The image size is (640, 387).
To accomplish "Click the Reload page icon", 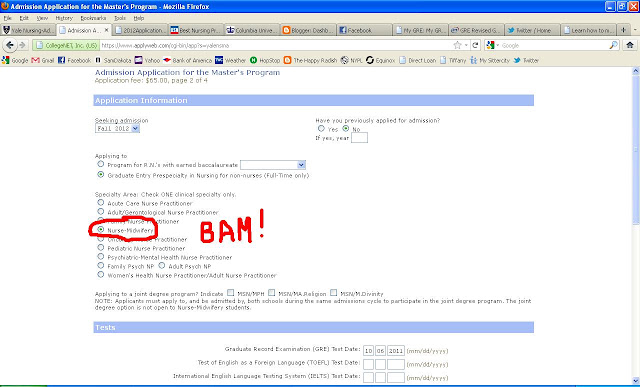I will [x=475, y=45].
